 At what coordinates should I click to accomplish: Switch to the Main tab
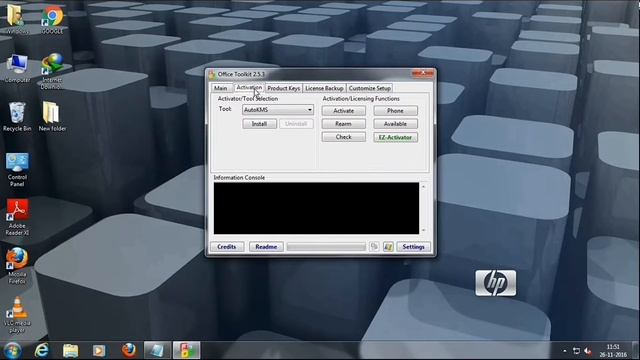click(x=221, y=88)
